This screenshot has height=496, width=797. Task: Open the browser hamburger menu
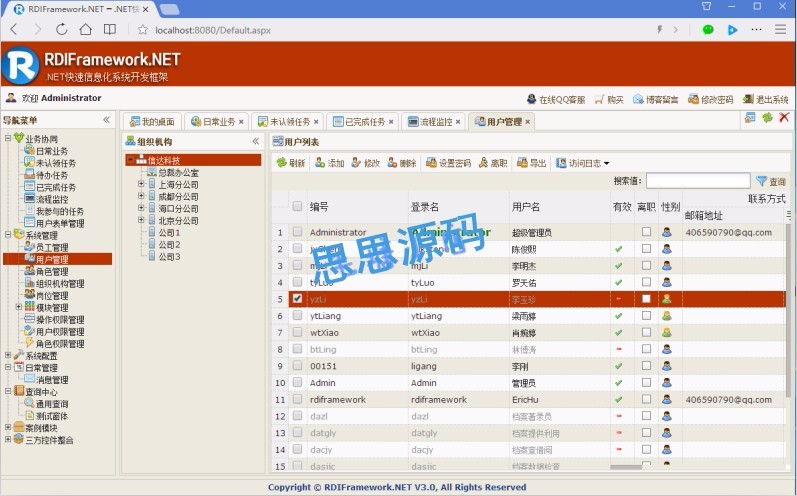click(x=781, y=29)
